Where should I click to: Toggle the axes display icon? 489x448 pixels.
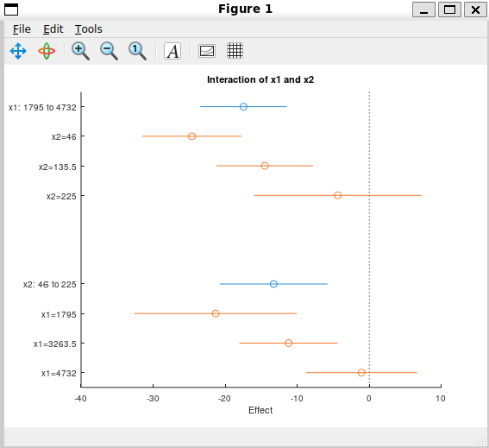click(x=206, y=51)
